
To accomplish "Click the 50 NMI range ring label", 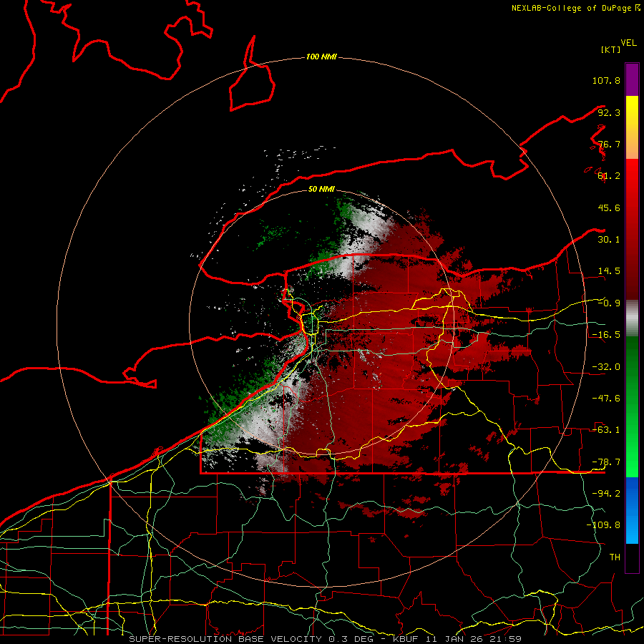I will click(x=321, y=190).
